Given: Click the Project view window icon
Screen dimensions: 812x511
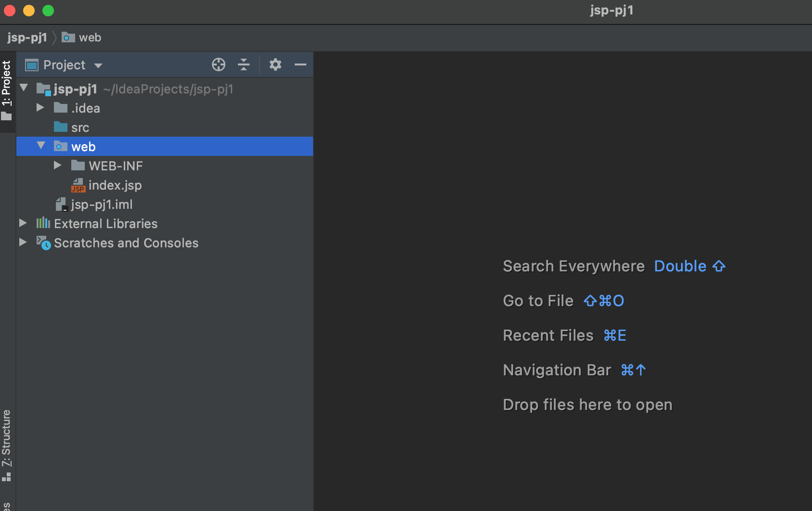Looking at the screenshot, I should [x=32, y=65].
